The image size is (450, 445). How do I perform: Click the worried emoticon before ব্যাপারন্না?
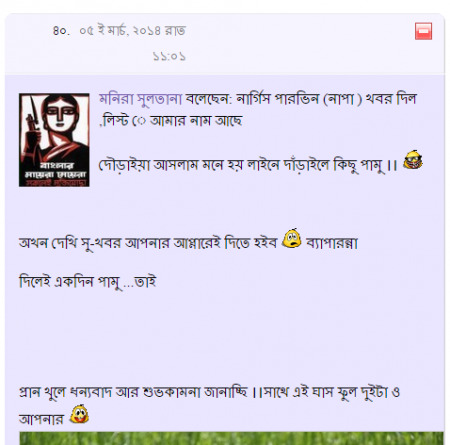pos(292,238)
